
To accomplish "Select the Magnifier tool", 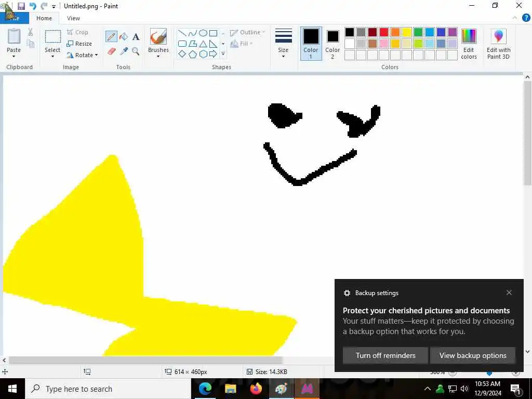I will 136,51.
